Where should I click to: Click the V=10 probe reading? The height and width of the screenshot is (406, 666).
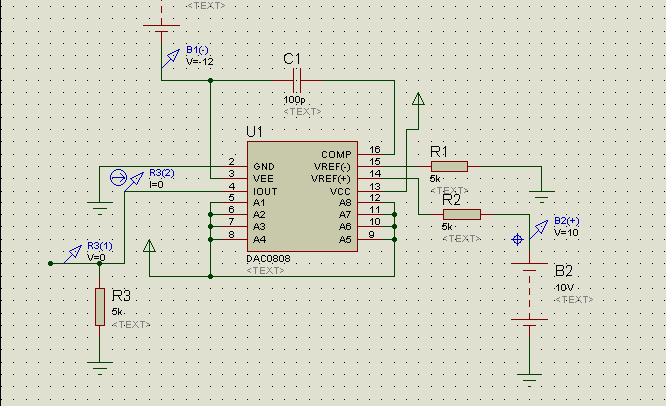tap(566, 233)
